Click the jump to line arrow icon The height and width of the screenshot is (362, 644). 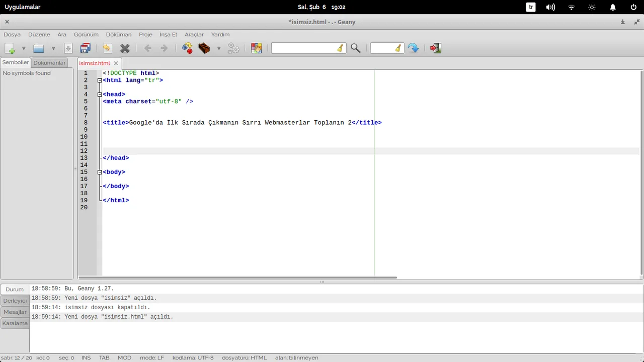[413, 48]
